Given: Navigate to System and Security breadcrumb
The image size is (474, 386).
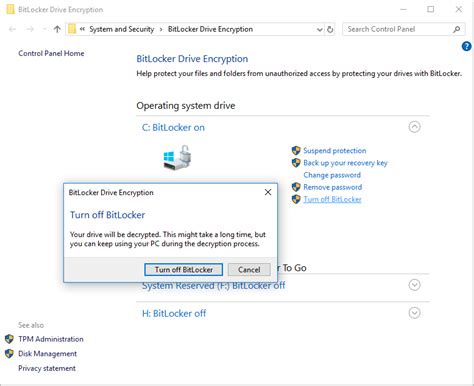Looking at the screenshot, I should pyautogui.click(x=122, y=29).
